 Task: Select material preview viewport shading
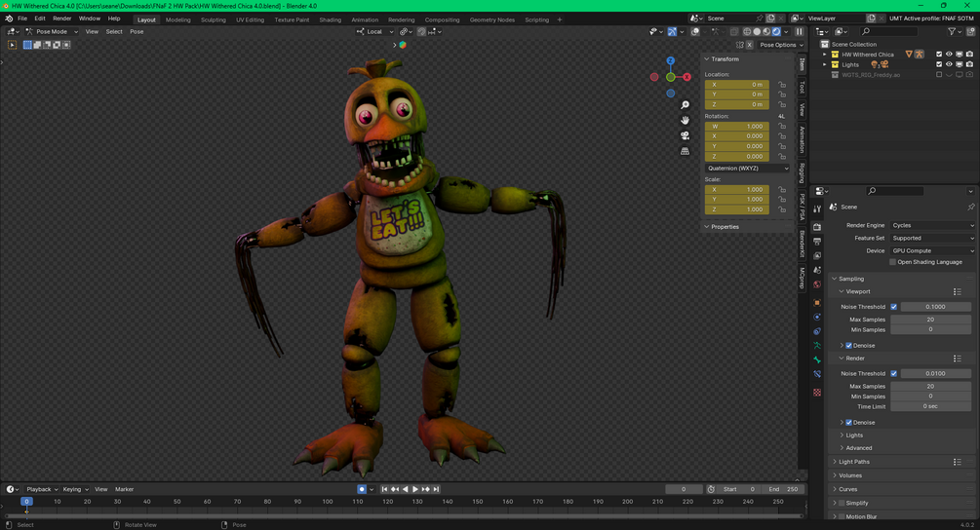pos(766,31)
